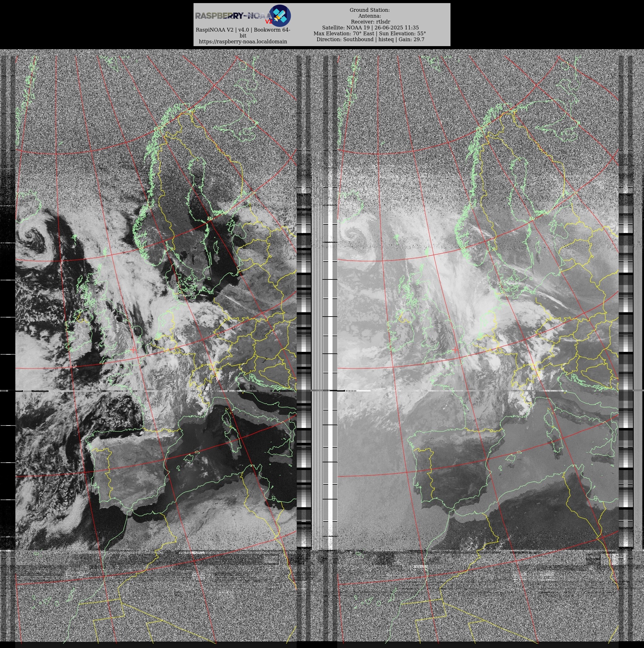Click the 'Direction: Southbound | histeq | Gain: 29.7' line
644x648 pixels.
pyautogui.click(x=371, y=39)
